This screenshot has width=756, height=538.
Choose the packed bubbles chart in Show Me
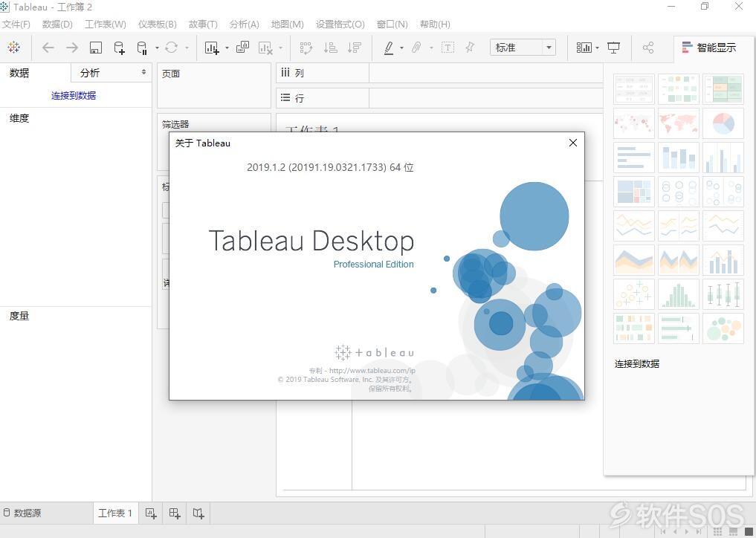(x=723, y=328)
